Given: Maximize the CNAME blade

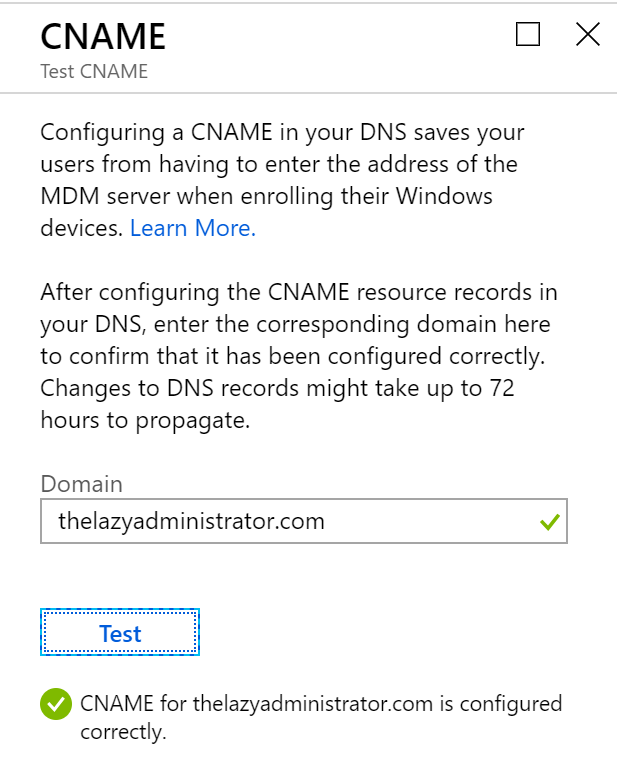Looking at the screenshot, I should tap(528, 34).
